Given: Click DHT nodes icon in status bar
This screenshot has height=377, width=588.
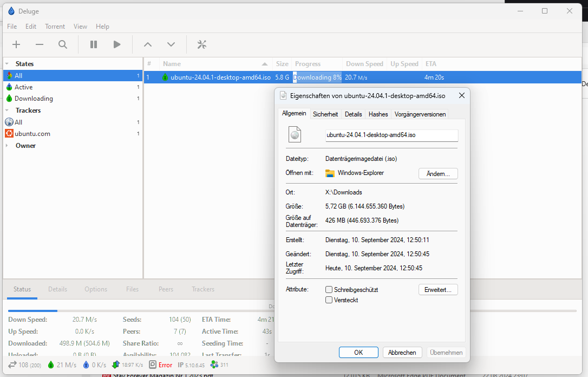Looking at the screenshot, I should tap(214, 364).
